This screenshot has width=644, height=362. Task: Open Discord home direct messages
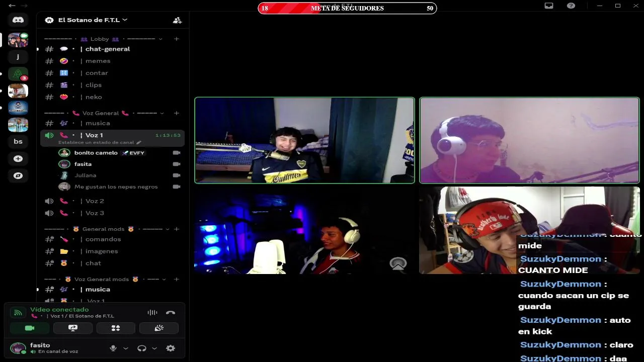pos(18,20)
